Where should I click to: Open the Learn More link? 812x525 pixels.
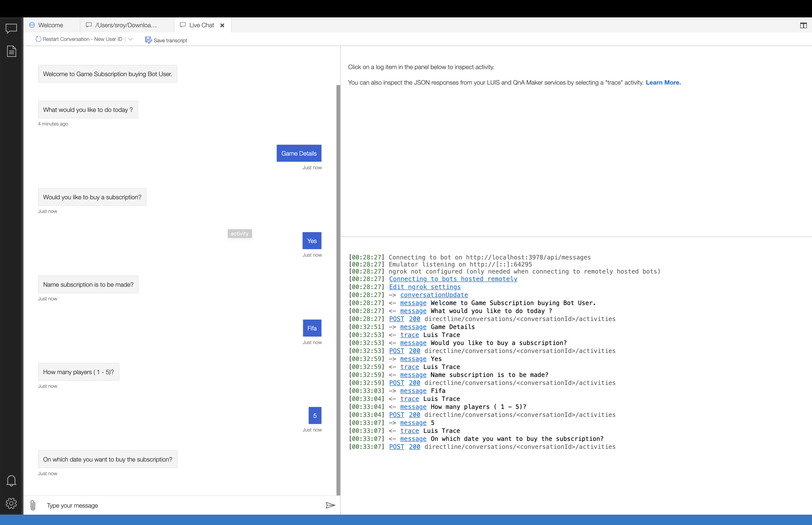(663, 82)
